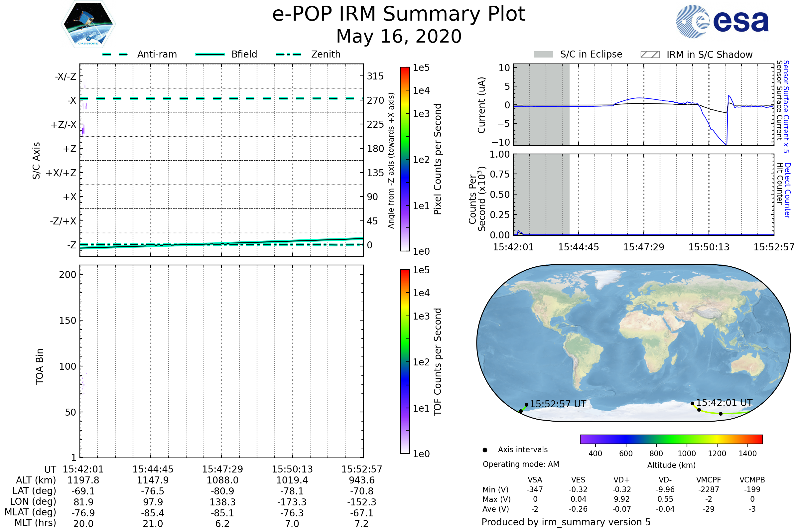Click the CASSIOPE mission patch logo

tap(88, 24)
